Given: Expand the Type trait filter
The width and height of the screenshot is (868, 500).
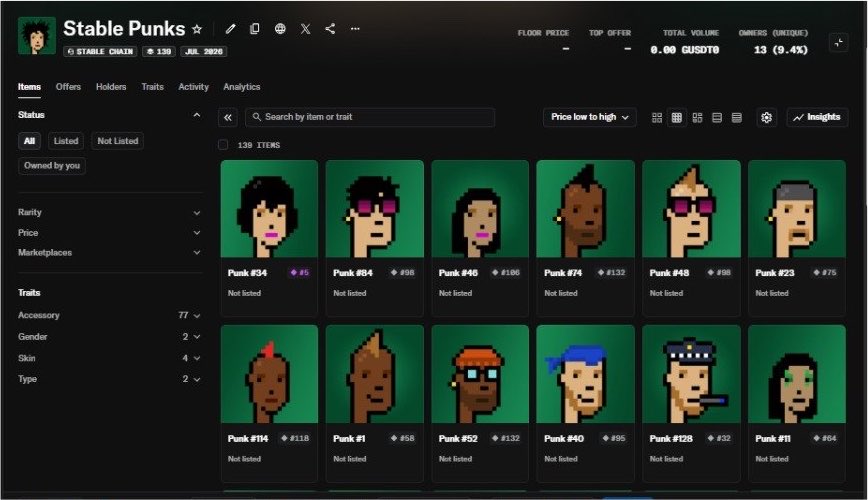Looking at the screenshot, I should [x=110, y=379].
